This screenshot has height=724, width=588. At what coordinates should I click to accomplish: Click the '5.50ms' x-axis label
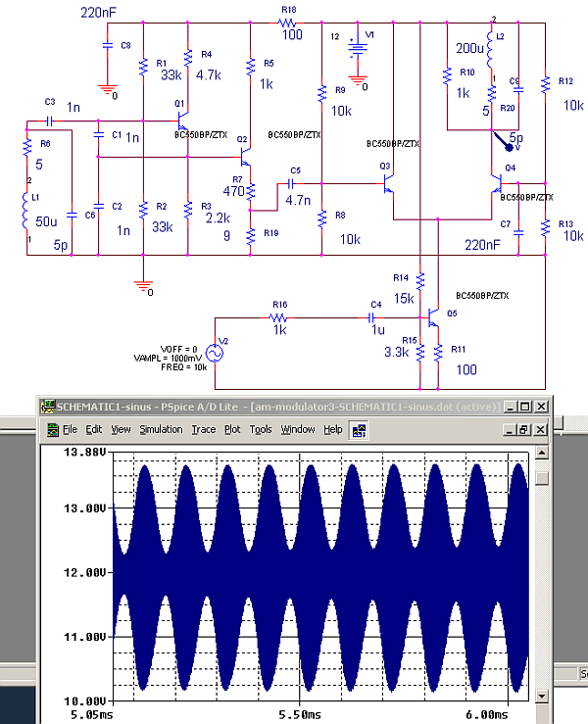[x=300, y=714]
